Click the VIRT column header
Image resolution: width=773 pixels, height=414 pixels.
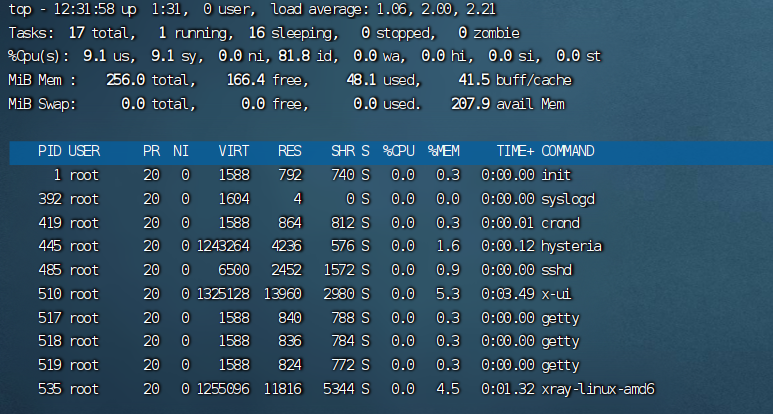(235, 151)
